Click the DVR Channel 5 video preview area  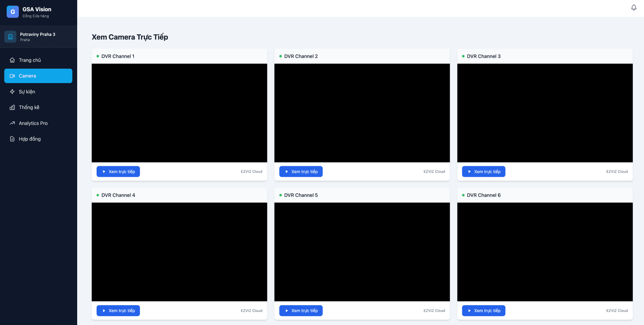point(362,252)
